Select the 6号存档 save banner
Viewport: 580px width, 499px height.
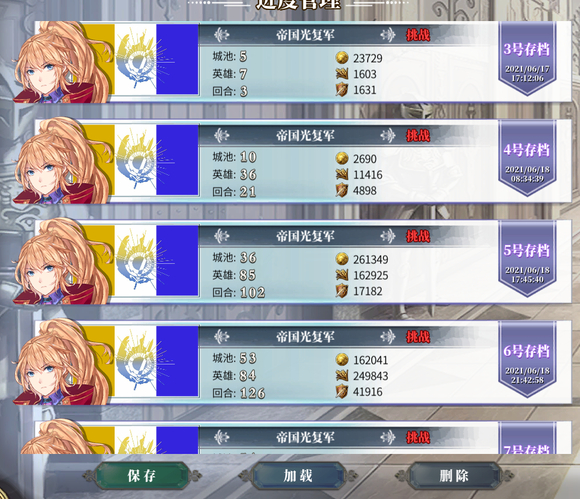point(527,360)
